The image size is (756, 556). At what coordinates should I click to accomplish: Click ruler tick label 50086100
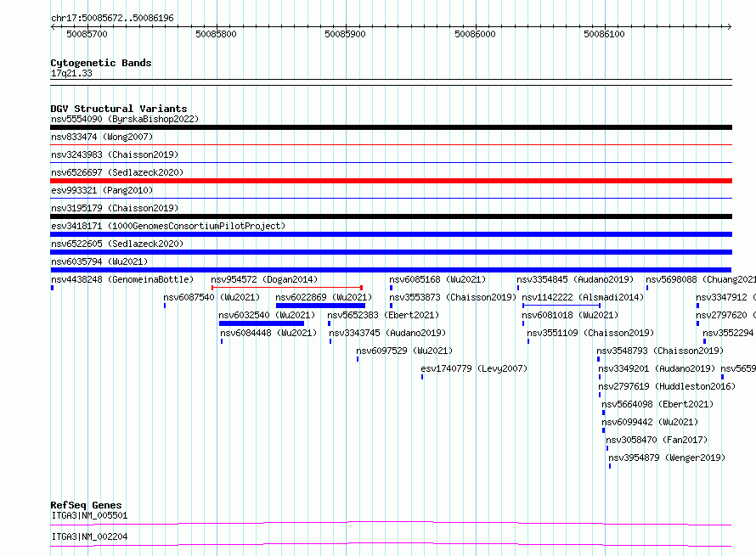[x=604, y=34]
